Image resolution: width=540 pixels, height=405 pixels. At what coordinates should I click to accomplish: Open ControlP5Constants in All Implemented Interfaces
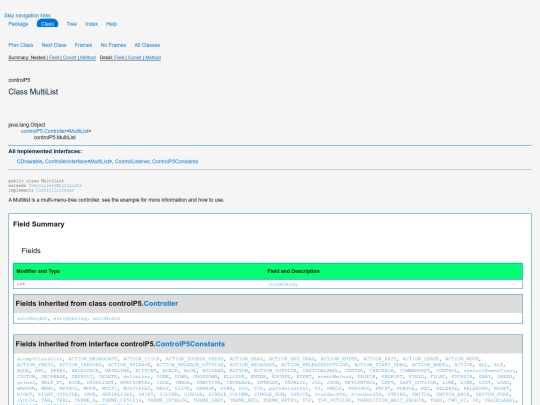click(x=175, y=162)
